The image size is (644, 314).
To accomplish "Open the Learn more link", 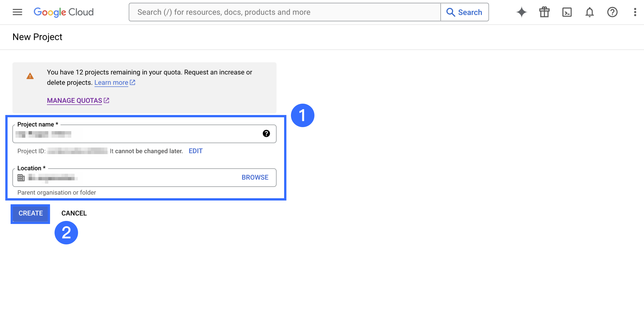I will tap(111, 82).
